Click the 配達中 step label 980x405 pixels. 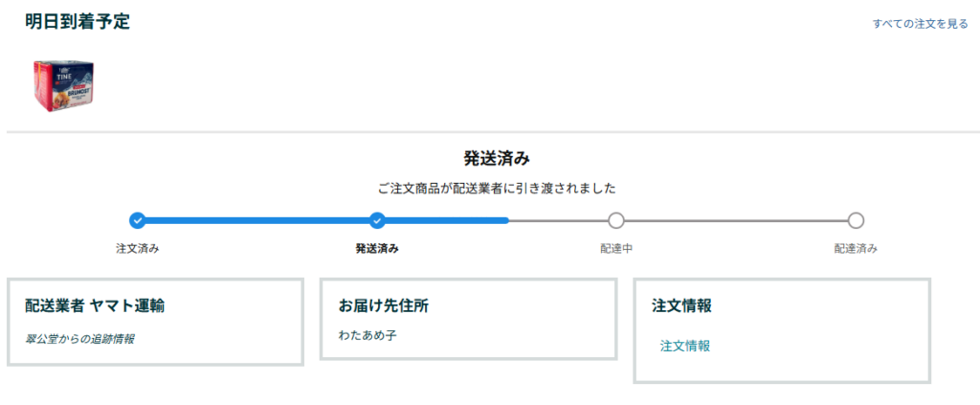point(616,248)
